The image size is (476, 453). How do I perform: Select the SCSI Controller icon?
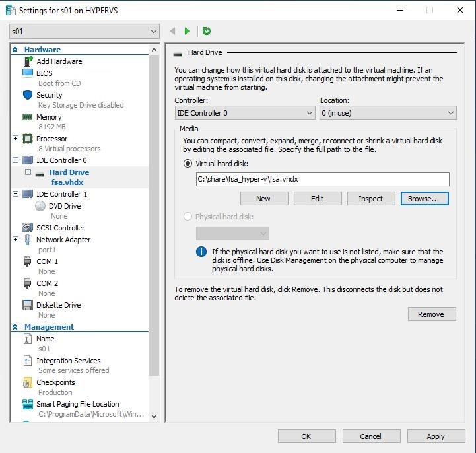point(28,227)
